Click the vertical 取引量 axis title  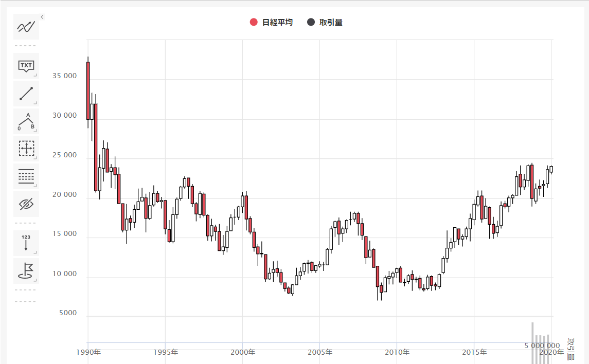tap(570, 349)
